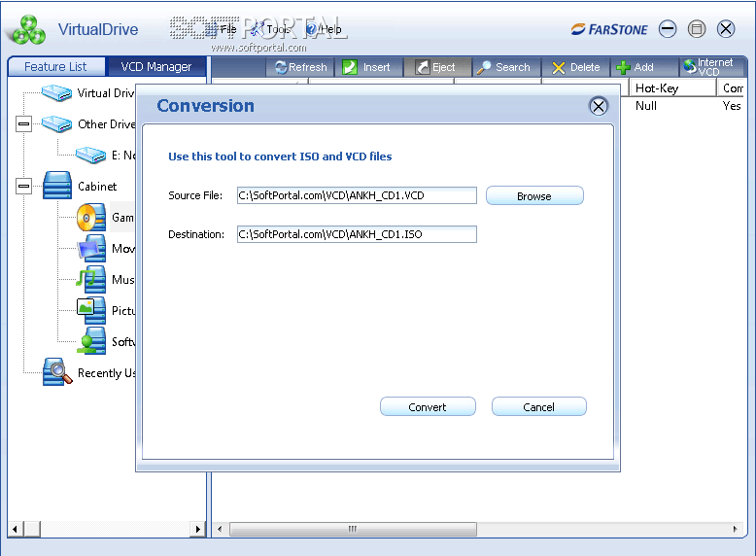Click left arrow of list pane scrollbar
This screenshot has width=756, height=556.
click(220, 529)
